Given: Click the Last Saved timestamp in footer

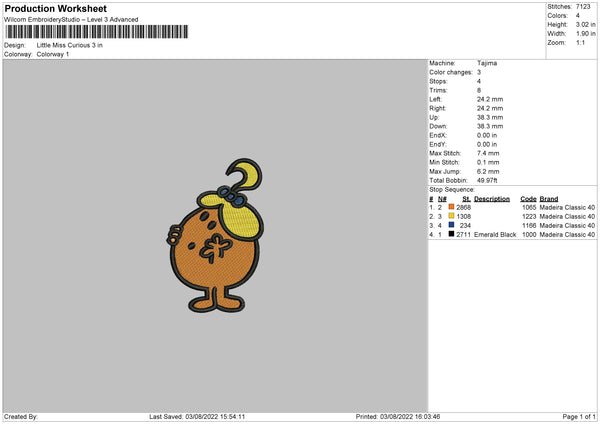Looking at the screenshot, I should click(197, 416).
